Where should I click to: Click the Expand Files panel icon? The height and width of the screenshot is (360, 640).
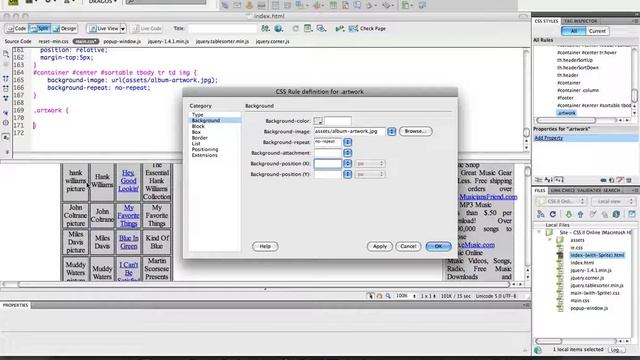click(x=632, y=214)
